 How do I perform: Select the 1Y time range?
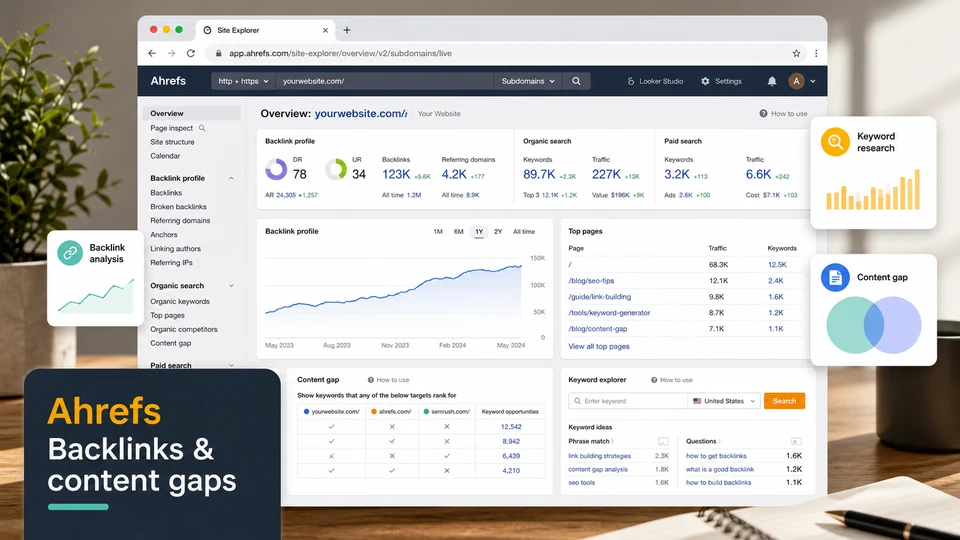point(479,231)
